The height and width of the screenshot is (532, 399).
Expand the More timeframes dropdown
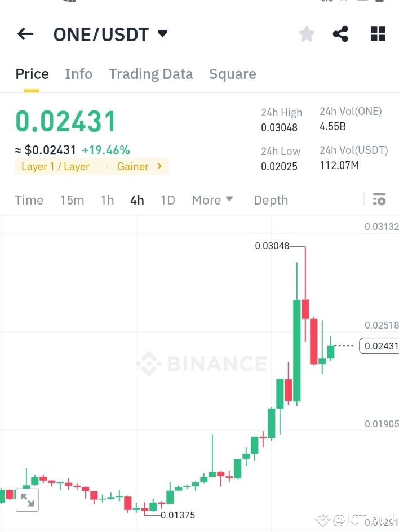pyautogui.click(x=212, y=200)
